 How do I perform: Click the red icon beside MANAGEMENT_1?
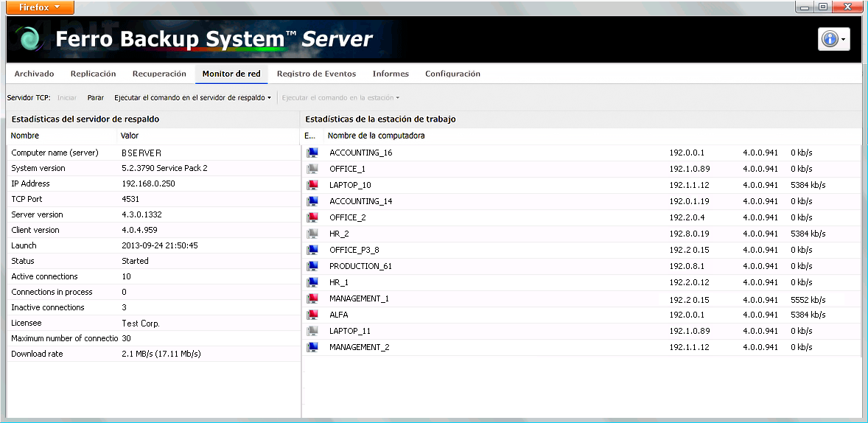tap(312, 298)
